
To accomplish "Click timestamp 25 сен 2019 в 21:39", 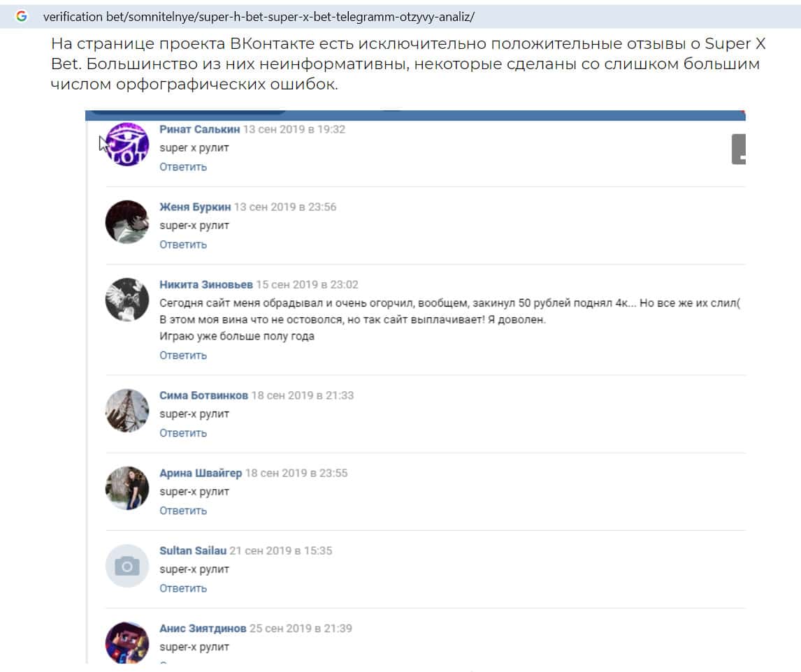I will pyautogui.click(x=301, y=628).
